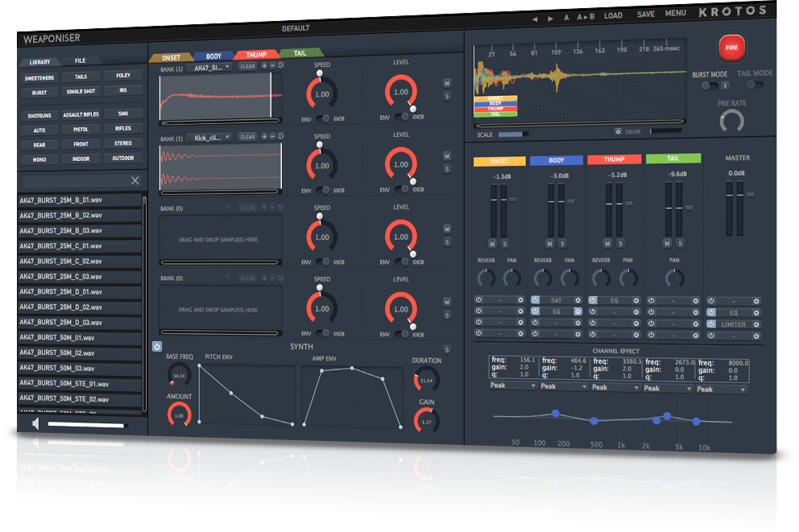Filter library by the Indoor tag
The width and height of the screenshot is (799, 532).
pos(81,159)
